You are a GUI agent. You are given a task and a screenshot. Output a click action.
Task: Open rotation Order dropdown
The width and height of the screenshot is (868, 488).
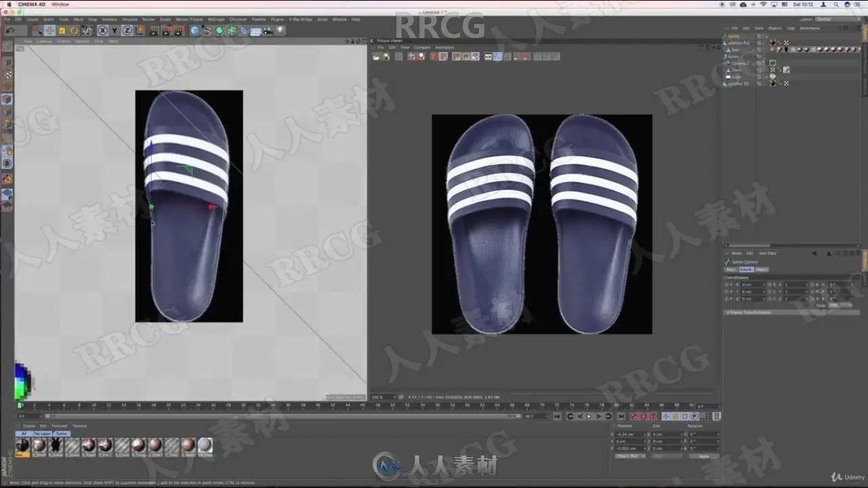tap(840, 305)
